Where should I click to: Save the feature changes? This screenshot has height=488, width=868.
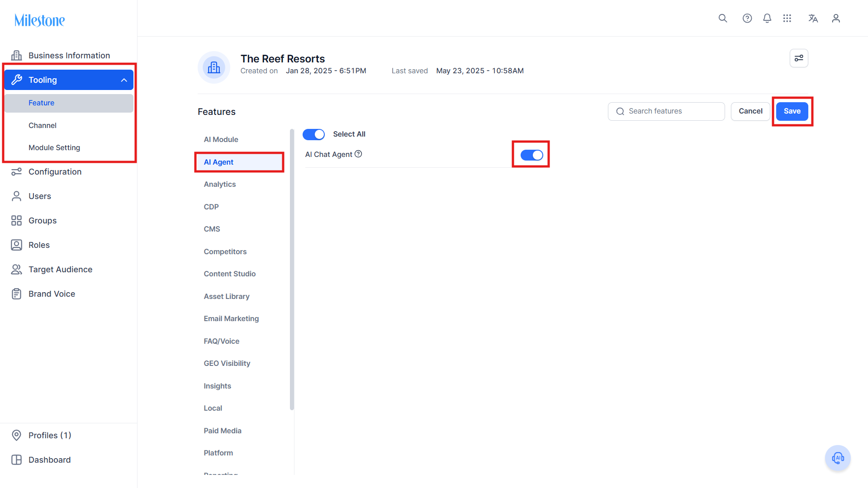[792, 111]
